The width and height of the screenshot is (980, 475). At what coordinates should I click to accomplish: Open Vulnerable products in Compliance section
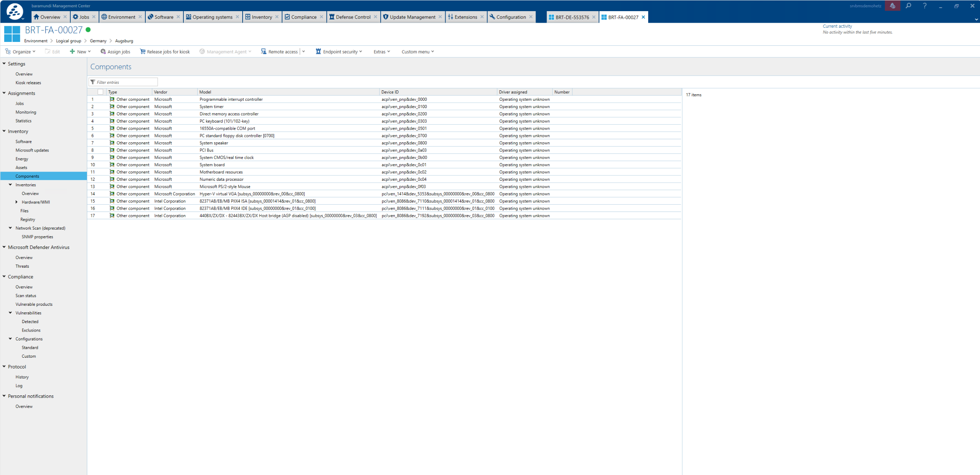34,304
